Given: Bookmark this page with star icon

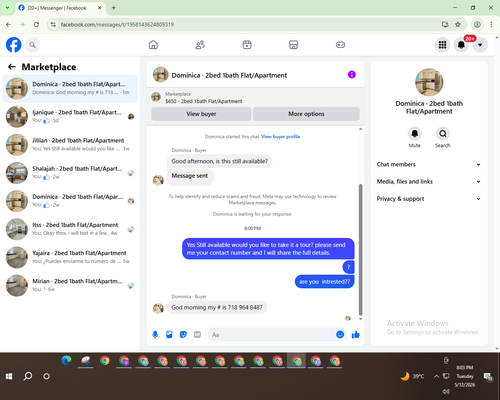Looking at the screenshot, I should point(458,24).
